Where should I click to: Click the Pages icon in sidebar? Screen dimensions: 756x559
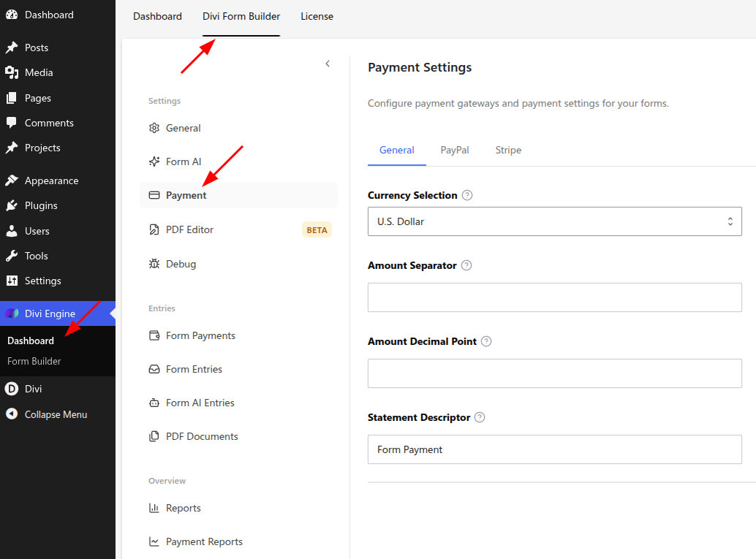point(12,98)
